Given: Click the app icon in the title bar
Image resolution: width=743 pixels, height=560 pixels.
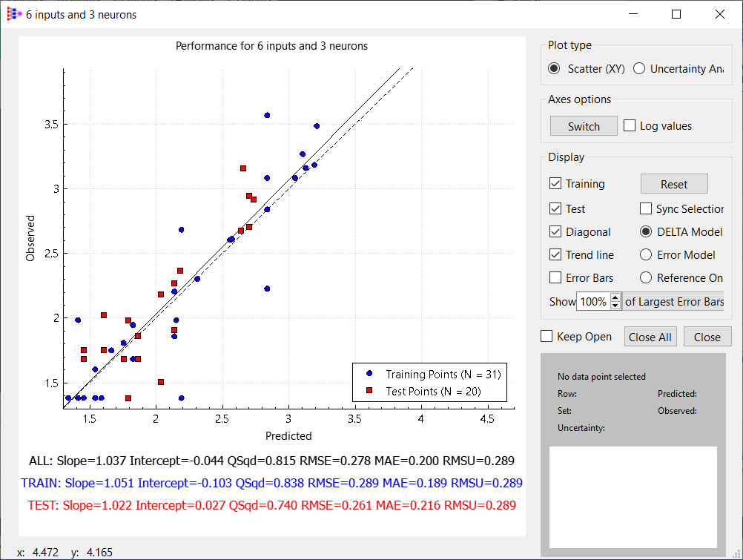Looking at the screenshot, I should coord(14,14).
